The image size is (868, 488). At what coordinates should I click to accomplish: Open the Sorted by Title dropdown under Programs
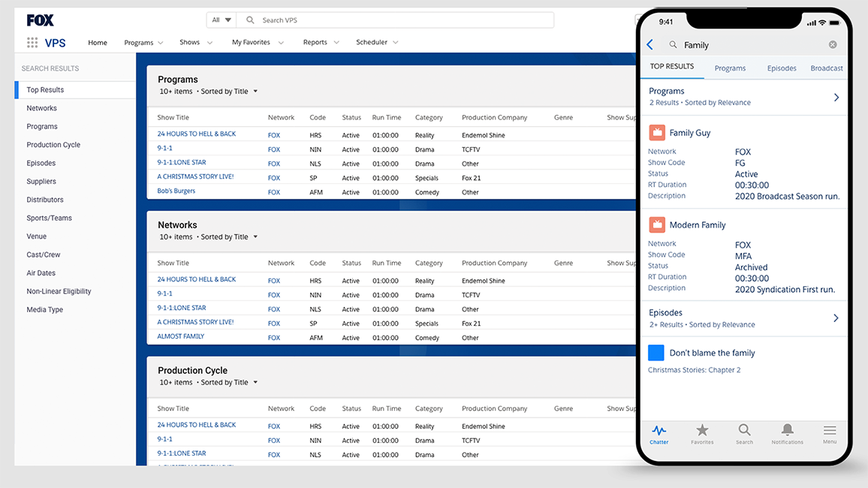(x=229, y=90)
